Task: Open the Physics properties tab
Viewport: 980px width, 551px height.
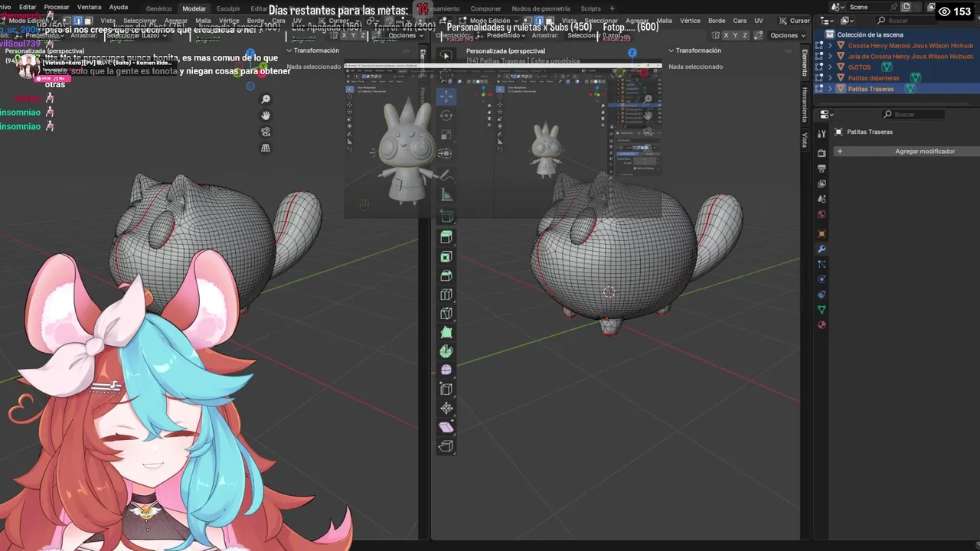Action: 822,279
